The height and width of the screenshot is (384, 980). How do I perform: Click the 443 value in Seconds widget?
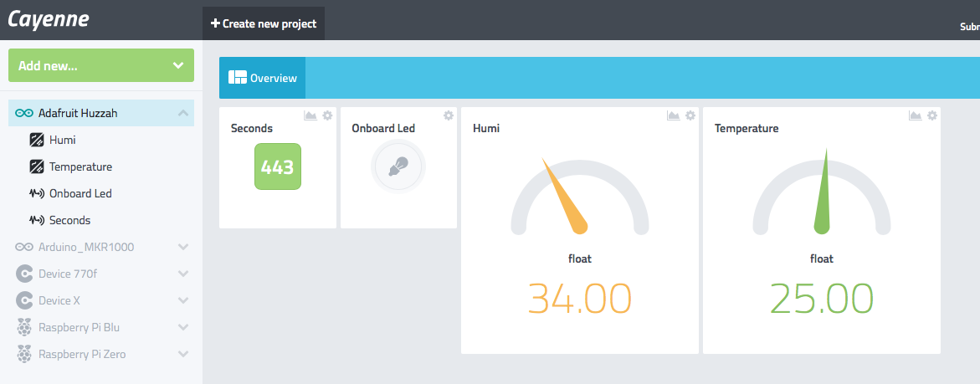[x=278, y=166]
